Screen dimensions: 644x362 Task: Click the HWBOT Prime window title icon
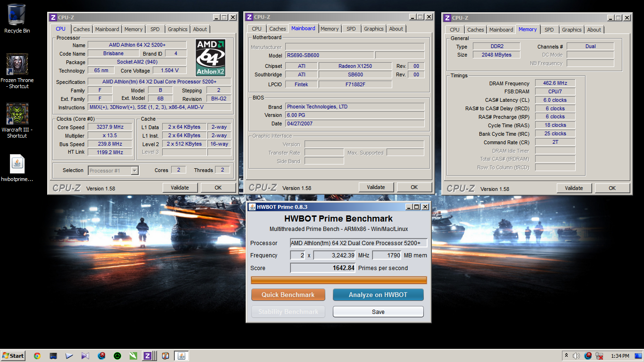click(x=252, y=207)
